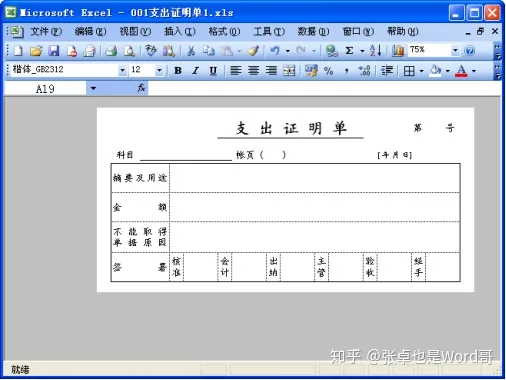Viewport: 506px width, 380px height.
Task: Click the red font color swatch
Action: click(461, 71)
